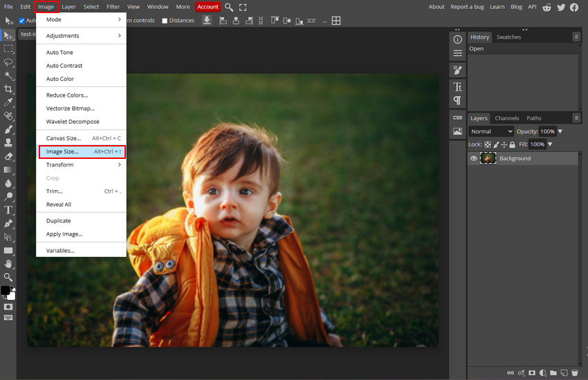The width and height of the screenshot is (588, 380).
Task: Select the Eraser tool
Action: click(8, 156)
